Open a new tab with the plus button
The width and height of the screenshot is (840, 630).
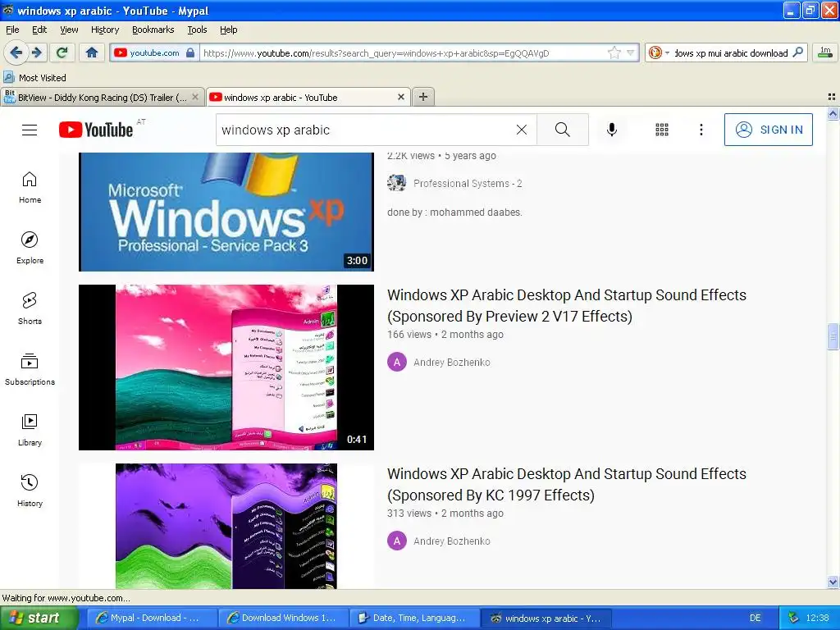pos(423,97)
